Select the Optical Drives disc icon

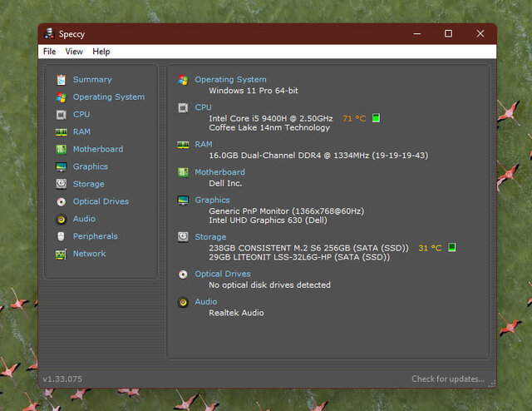tap(61, 201)
